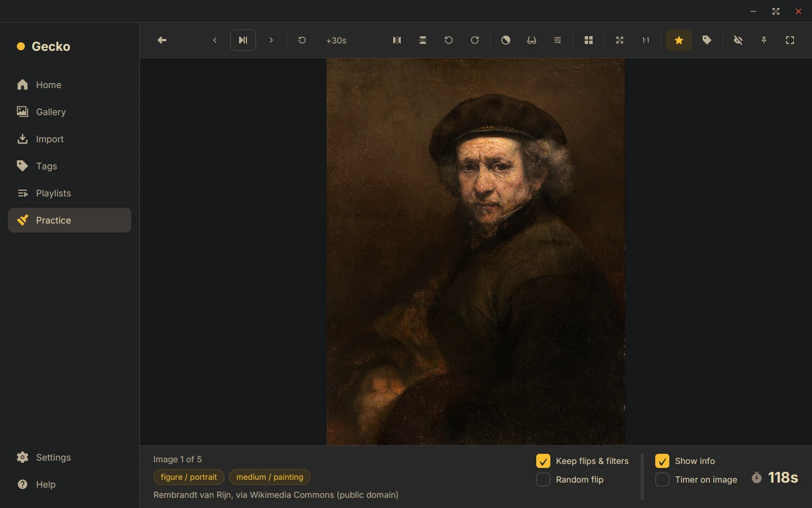Click the Image 1 of 5 label
812x508 pixels.
178,459
